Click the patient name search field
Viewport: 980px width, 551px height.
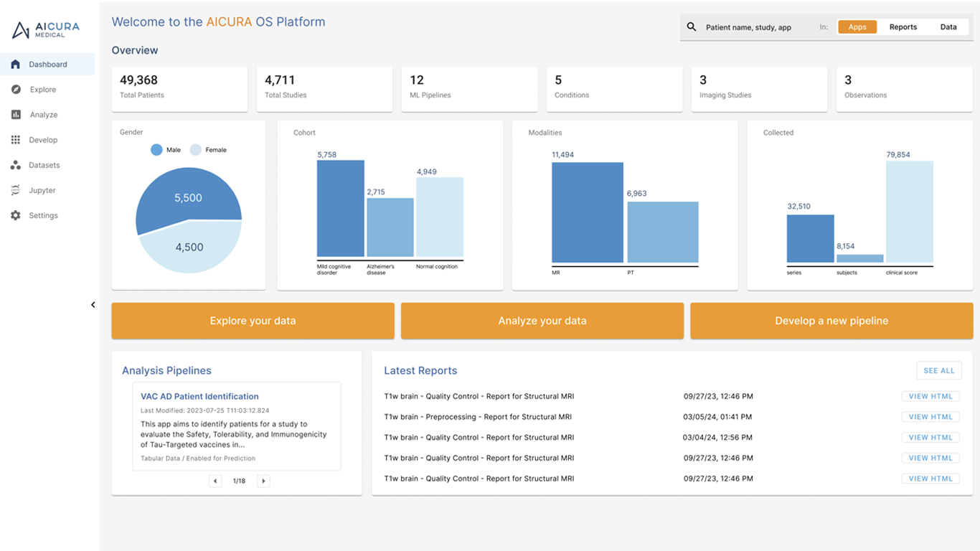[748, 27]
